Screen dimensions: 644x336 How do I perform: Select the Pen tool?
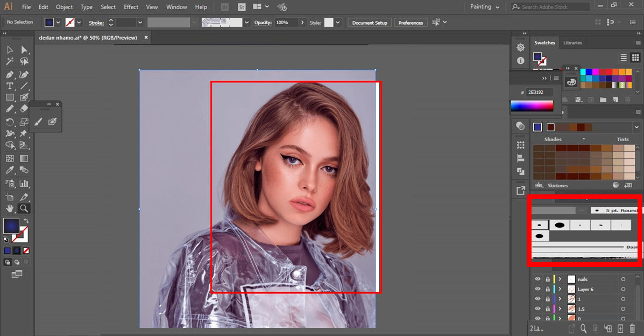pos(10,74)
